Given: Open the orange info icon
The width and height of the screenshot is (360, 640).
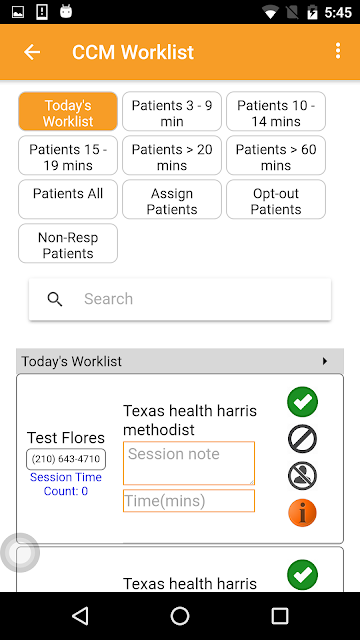Looking at the screenshot, I should coord(302,513).
